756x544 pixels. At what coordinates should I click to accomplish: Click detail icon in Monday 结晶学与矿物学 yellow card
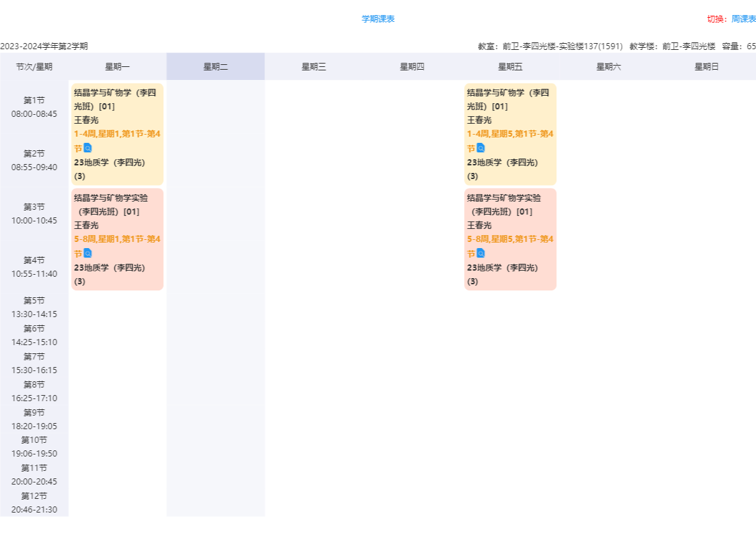pyautogui.click(x=87, y=148)
